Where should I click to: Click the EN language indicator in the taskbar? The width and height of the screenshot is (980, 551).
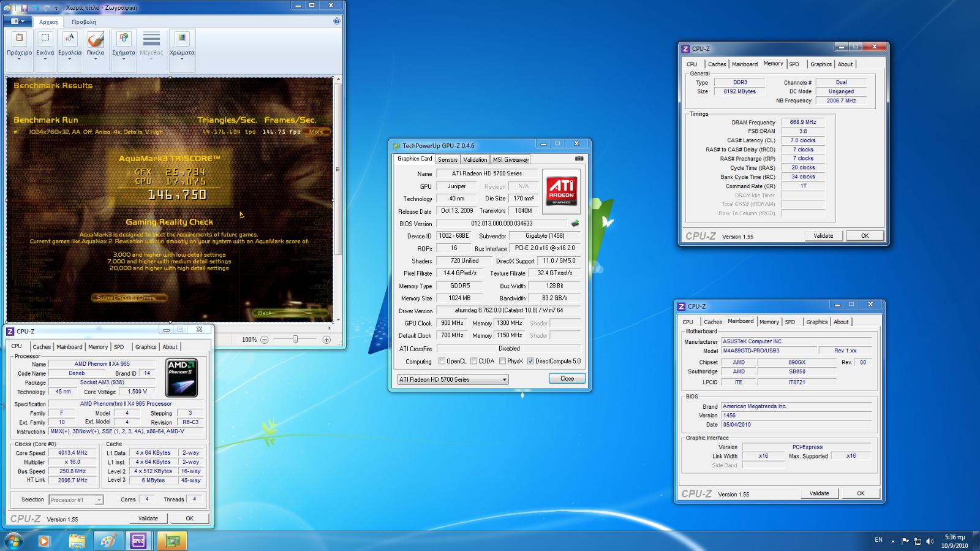pos(878,540)
